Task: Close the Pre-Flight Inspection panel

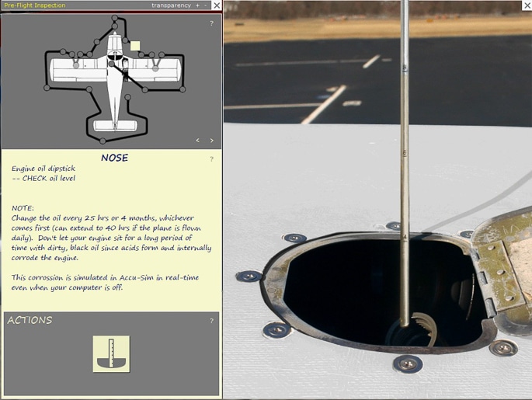Action: [x=217, y=5]
